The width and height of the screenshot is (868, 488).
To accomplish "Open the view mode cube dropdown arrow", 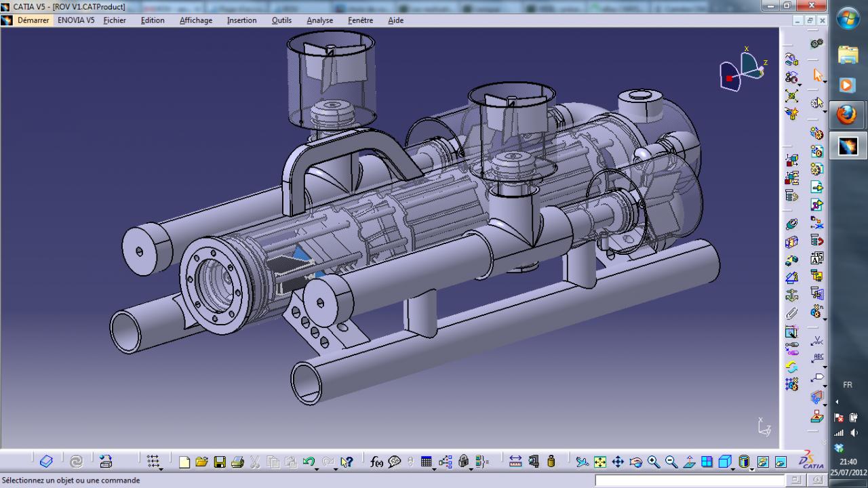I will 734,468.
